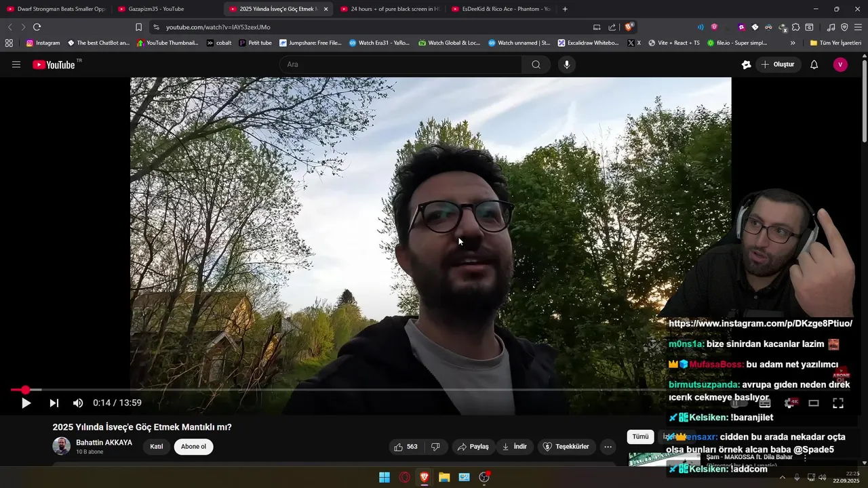Mute the video volume speaker

78,403
